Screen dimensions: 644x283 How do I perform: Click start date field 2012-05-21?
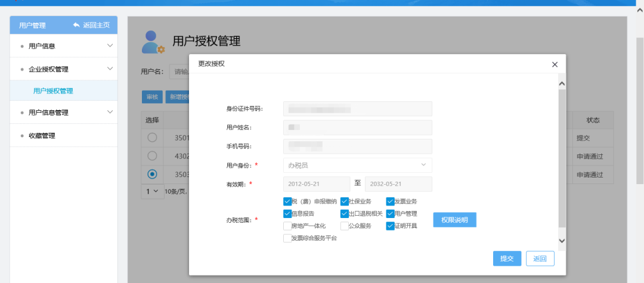(x=316, y=184)
